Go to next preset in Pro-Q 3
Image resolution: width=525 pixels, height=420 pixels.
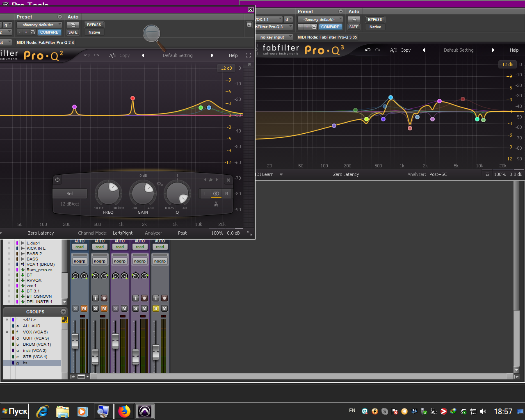(493, 50)
